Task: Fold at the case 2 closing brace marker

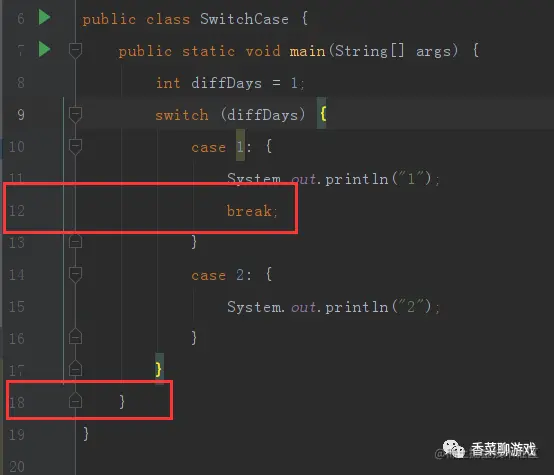Action: [75, 337]
